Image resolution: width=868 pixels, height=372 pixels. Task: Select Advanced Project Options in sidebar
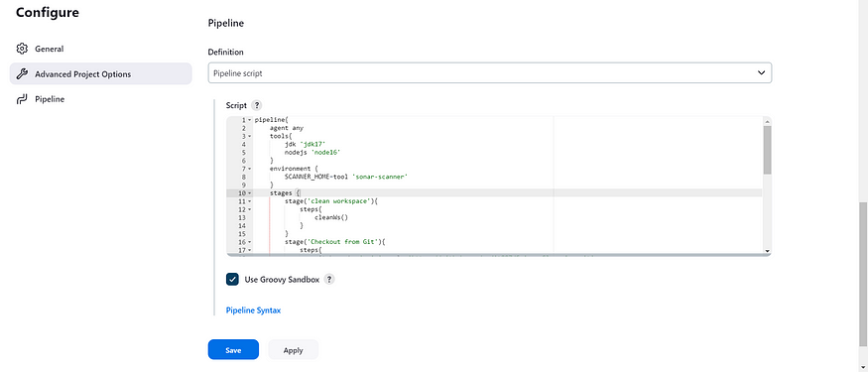pyautogui.click(x=101, y=73)
